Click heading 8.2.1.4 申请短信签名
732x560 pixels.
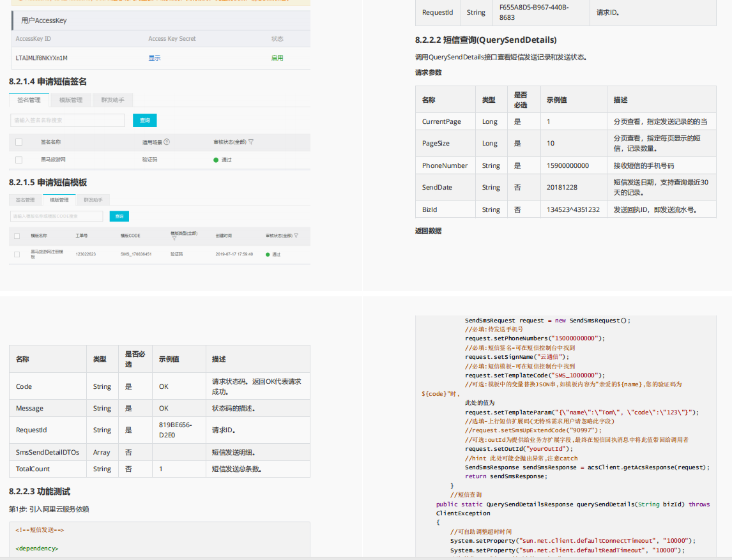(x=48, y=82)
